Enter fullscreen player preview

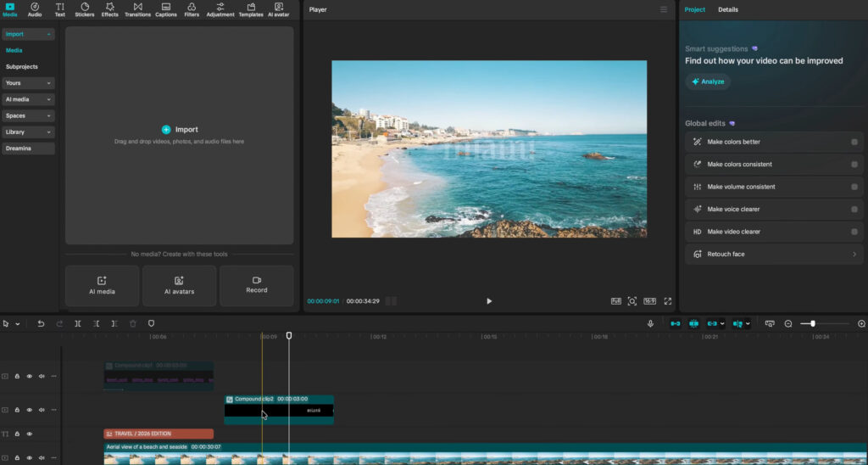[x=668, y=301]
